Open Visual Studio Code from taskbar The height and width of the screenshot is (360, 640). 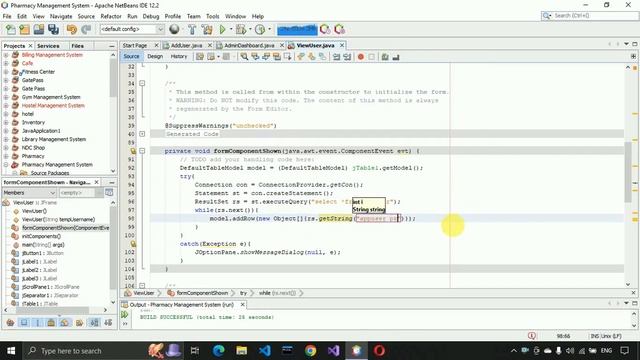(x=264, y=351)
